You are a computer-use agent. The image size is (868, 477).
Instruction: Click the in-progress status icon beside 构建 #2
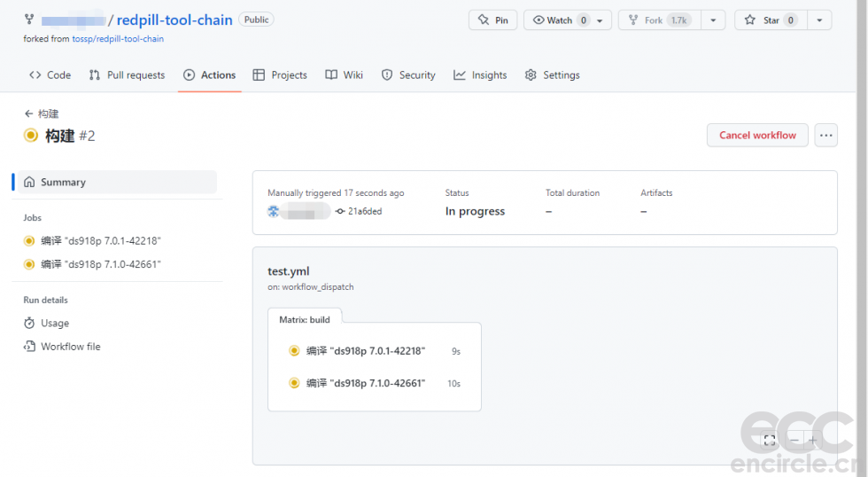tap(31, 135)
